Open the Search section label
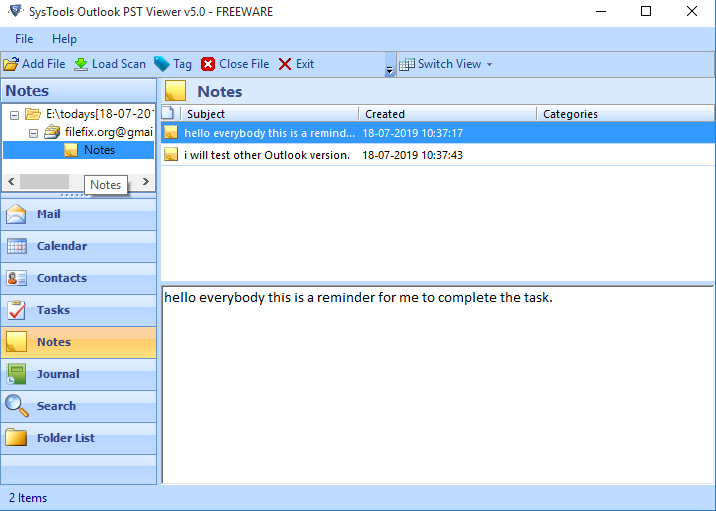The image size is (716, 511). [x=56, y=406]
